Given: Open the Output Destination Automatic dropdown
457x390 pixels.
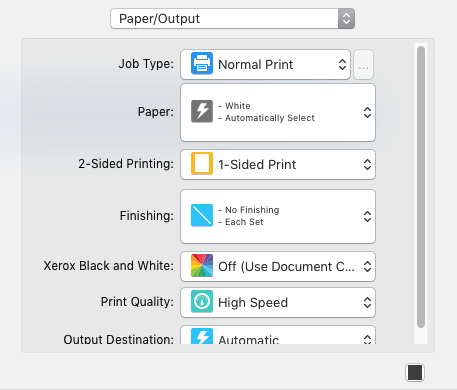Looking at the screenshot, I should [278, 335].
